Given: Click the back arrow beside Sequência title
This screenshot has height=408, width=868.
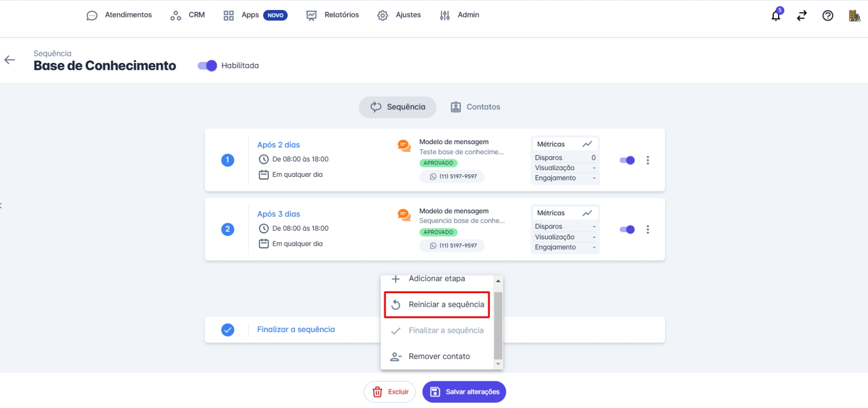Looking at the screenshot, I should coord(10,60).
